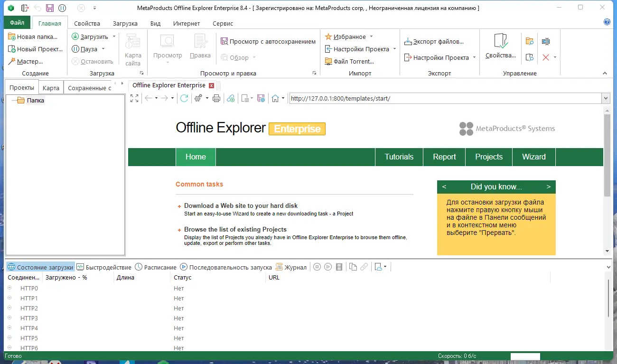
Task: Open the Настройки Проекта dropdown
Action: pos(395,49)
